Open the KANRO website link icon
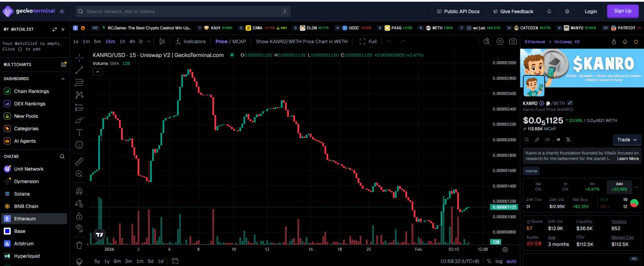Screen dimensions: 644x266 click(537, 139)
